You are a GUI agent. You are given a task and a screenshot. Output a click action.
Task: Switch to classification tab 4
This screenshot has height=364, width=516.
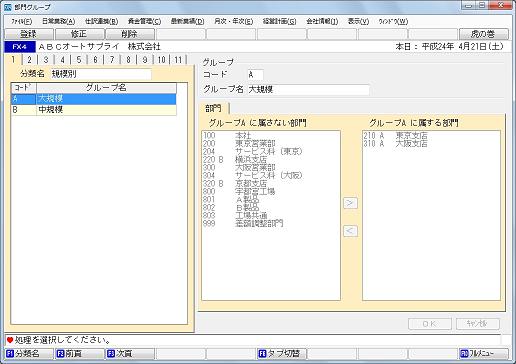62,60
